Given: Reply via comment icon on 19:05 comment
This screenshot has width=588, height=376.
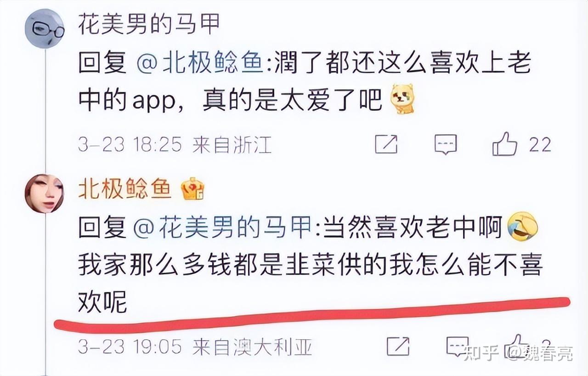Looking at the screenshot, I should (458, 346).
